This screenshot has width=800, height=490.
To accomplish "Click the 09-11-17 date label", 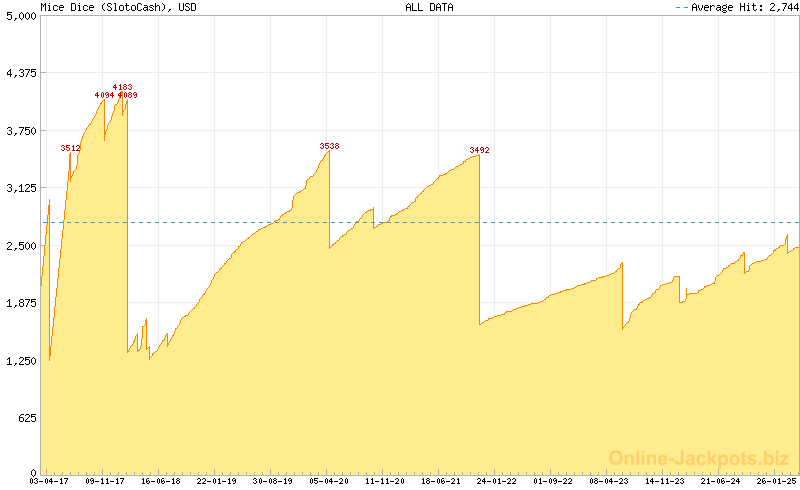I will (104, 481).
